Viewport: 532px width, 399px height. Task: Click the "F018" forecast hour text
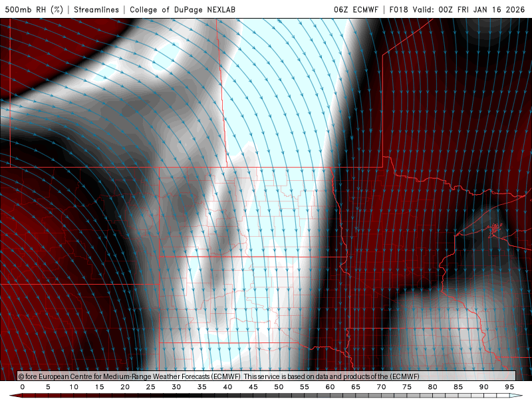tap(398, 9)
